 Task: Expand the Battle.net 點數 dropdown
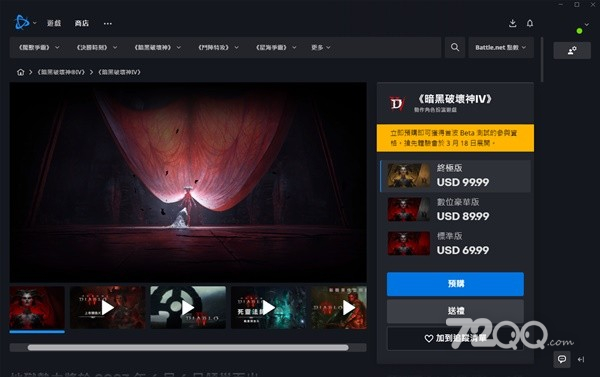pos(501,47)
